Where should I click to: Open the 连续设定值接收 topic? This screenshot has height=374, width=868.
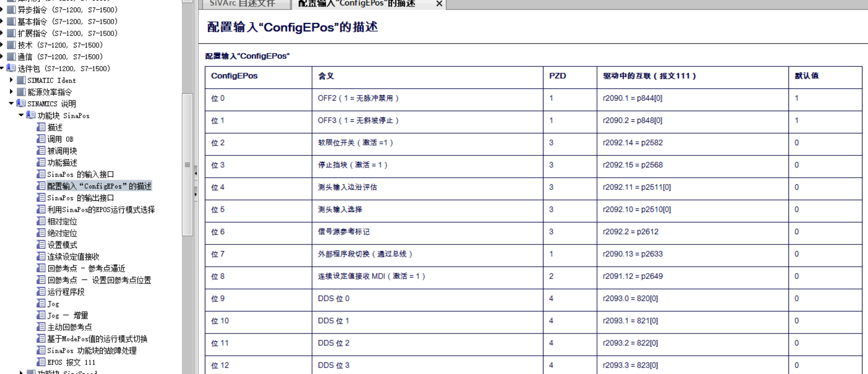tap(73, 257)
